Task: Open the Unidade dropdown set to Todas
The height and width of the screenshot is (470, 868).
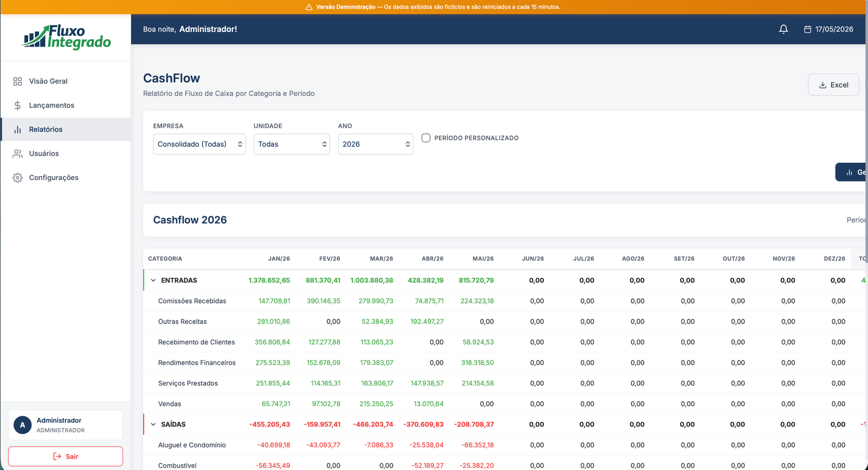Action: [291, 144]
